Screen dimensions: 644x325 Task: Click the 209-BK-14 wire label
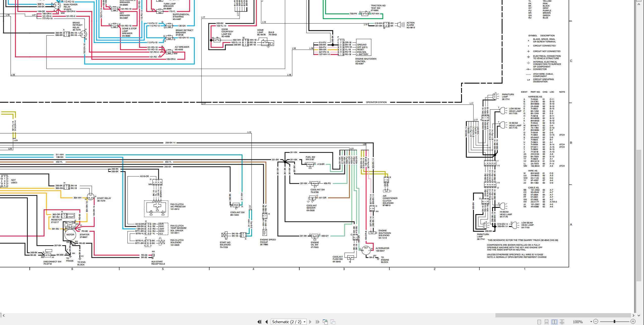[170, 143]
